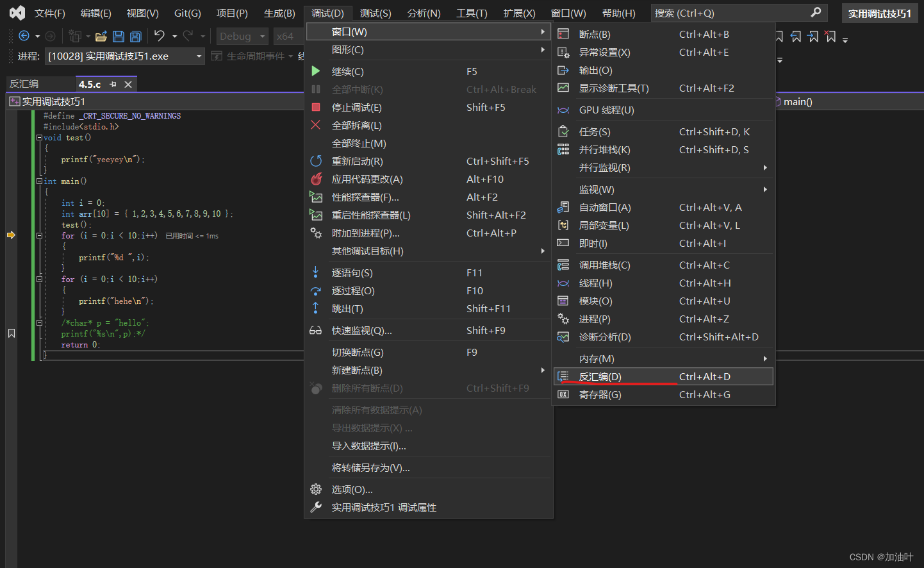Open 自动窗口 autos window
This screenshot has width=924, height=568.
click(663, 207)
